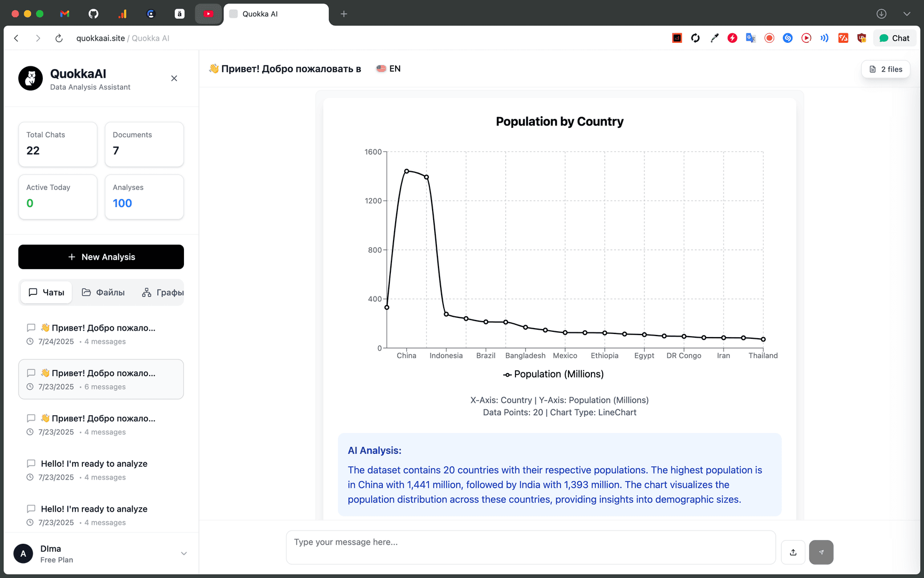924x578 pixels.
Task: Click the send message arrow button
Action: point(821,552)
